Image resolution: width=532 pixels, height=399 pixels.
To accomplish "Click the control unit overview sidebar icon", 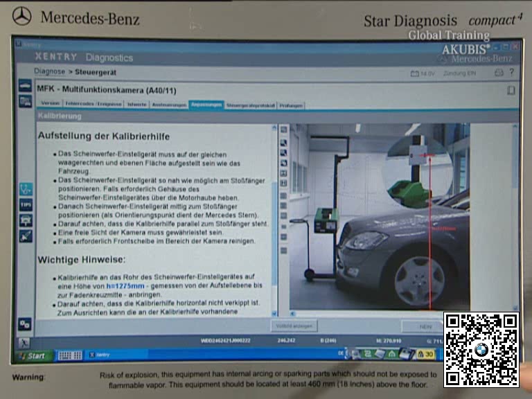I will pos(26,101).
